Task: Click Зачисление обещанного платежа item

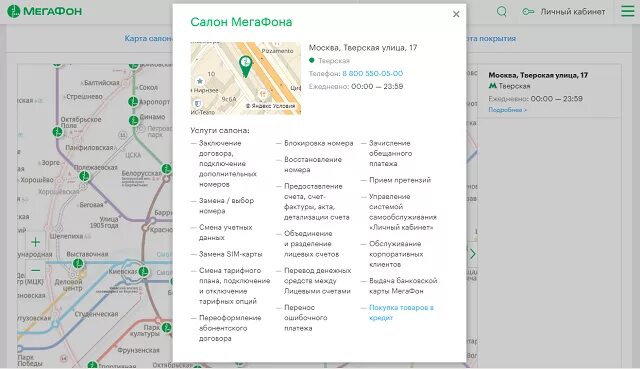Action: coord(390,153)
